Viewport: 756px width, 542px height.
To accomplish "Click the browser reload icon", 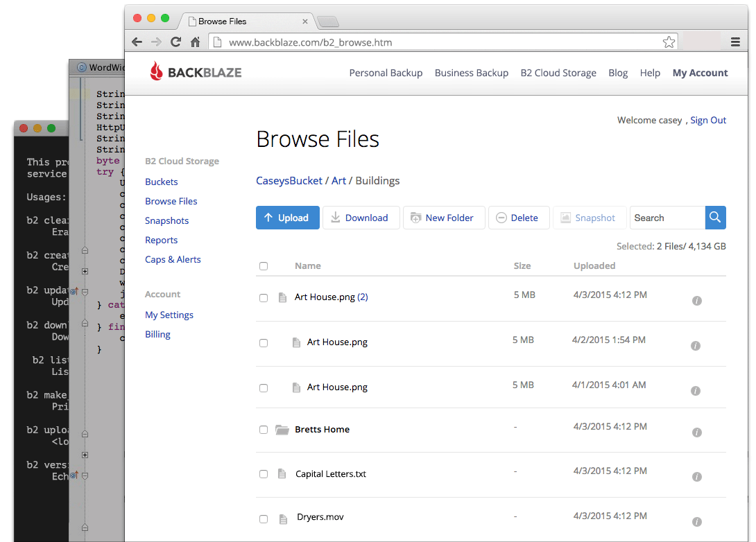I will [176, 42].
